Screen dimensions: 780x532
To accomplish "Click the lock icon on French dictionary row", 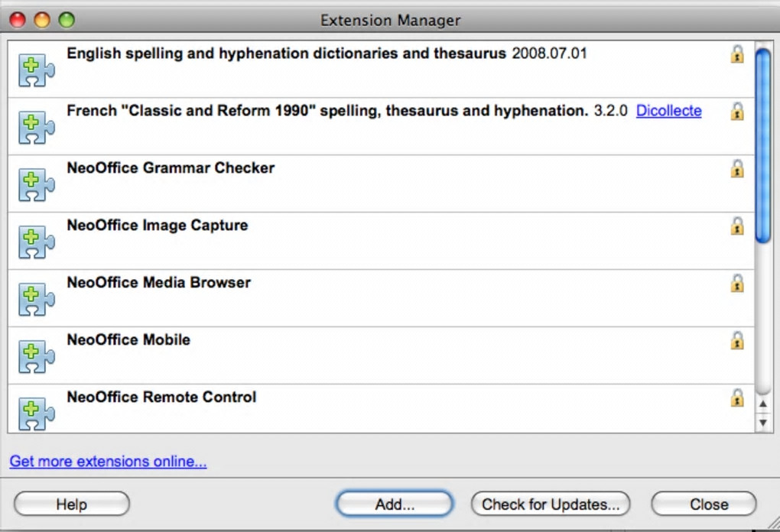I will click(737, 111).
